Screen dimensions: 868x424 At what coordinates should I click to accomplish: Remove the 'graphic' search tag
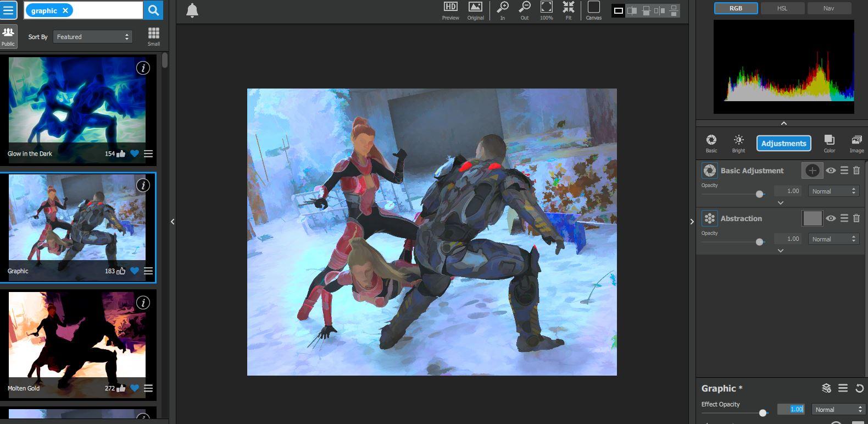click(65, 10)
